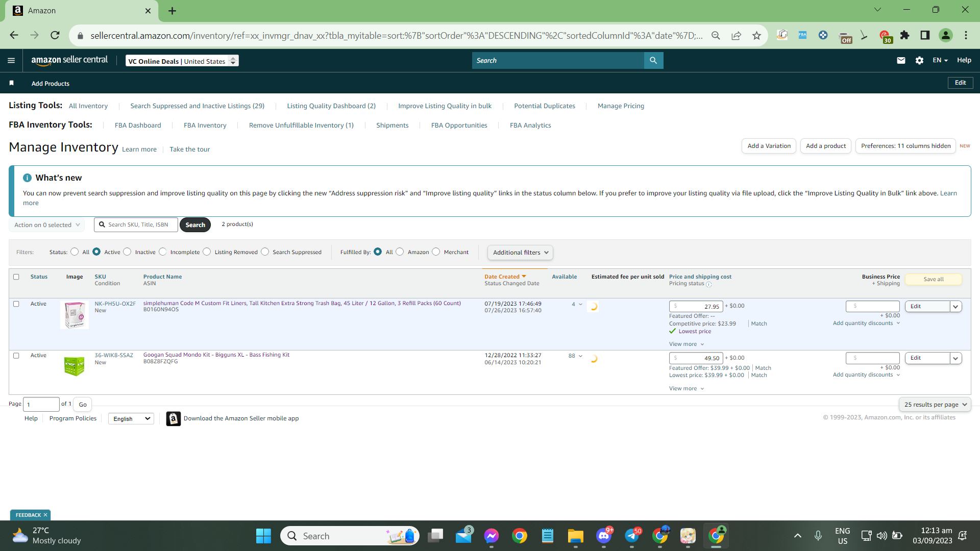980x551 pixels.
Task: Open Edit dropdown arrow for Googan Squad row
Action: [x=955, y=359]
